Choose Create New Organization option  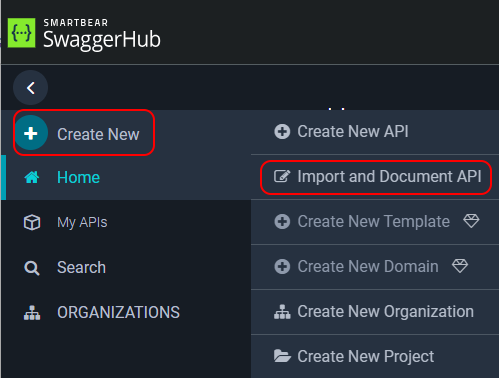tap(386, 312)
